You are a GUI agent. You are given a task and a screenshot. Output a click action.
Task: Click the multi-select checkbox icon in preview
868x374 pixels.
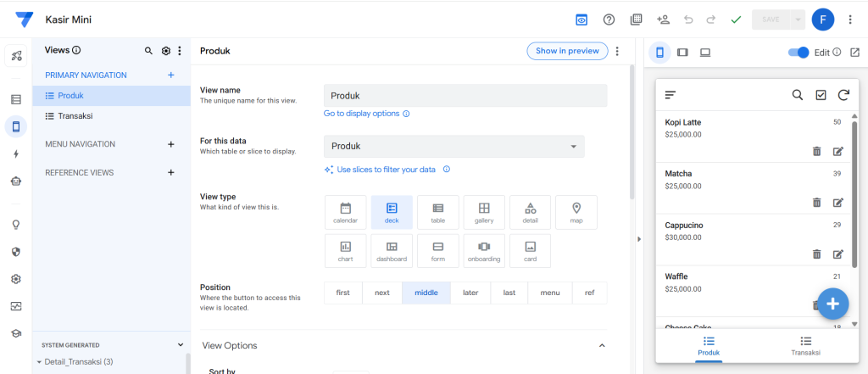(821, 95)
